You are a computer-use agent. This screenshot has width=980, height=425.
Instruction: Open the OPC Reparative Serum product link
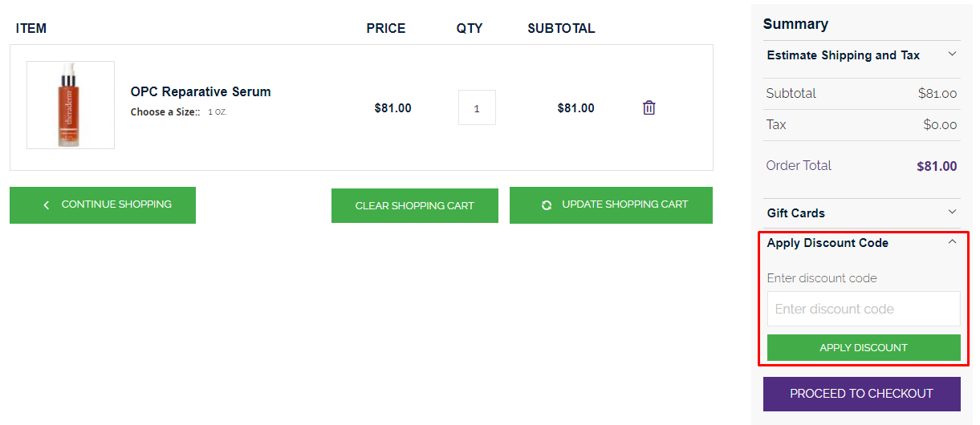pyautogui.click(x=201, y=91)
